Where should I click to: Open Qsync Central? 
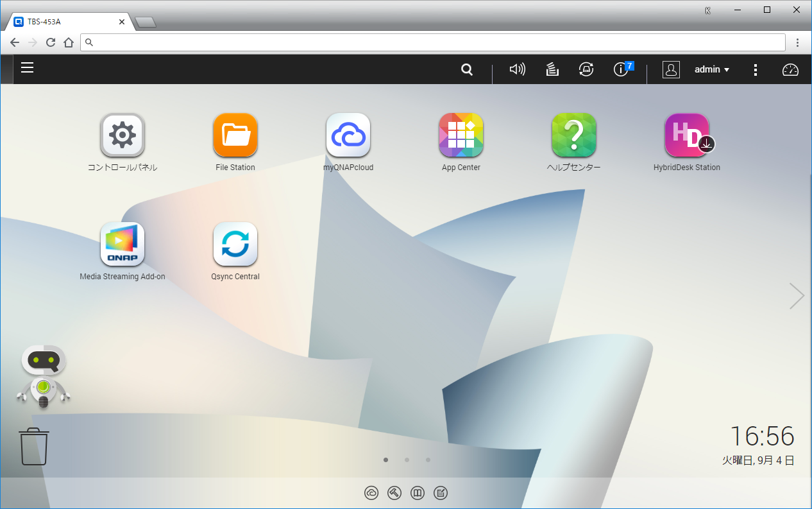[x=235, y=245]
